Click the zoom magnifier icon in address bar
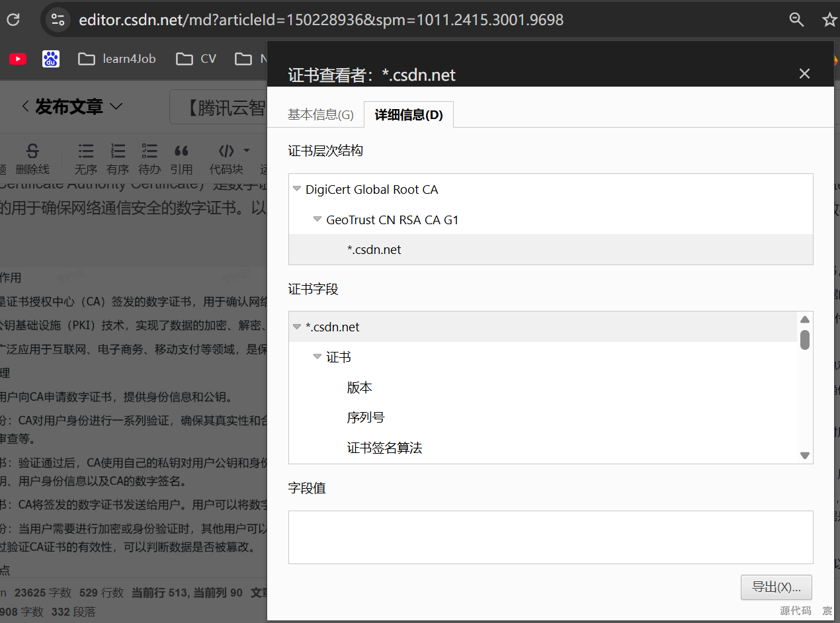Viewport: 840px width, 623px height. tap(796, 20)
